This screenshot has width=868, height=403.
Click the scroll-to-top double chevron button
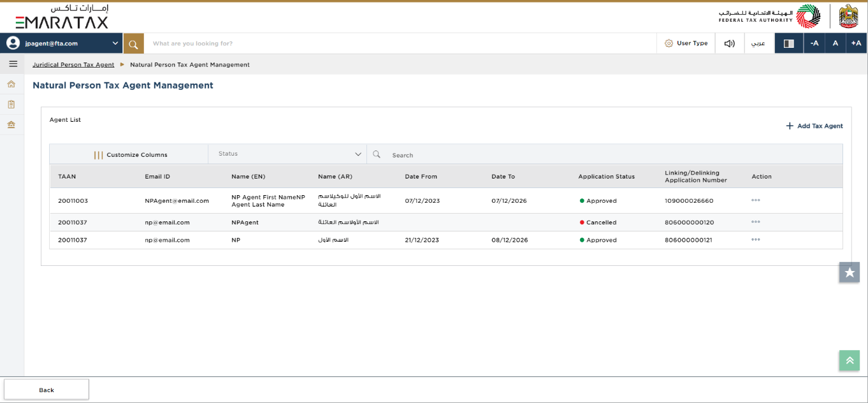(850, 360)
